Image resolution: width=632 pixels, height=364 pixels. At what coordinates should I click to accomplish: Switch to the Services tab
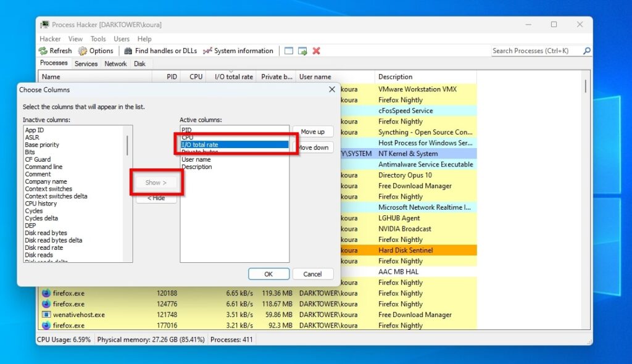click(86, 63)
